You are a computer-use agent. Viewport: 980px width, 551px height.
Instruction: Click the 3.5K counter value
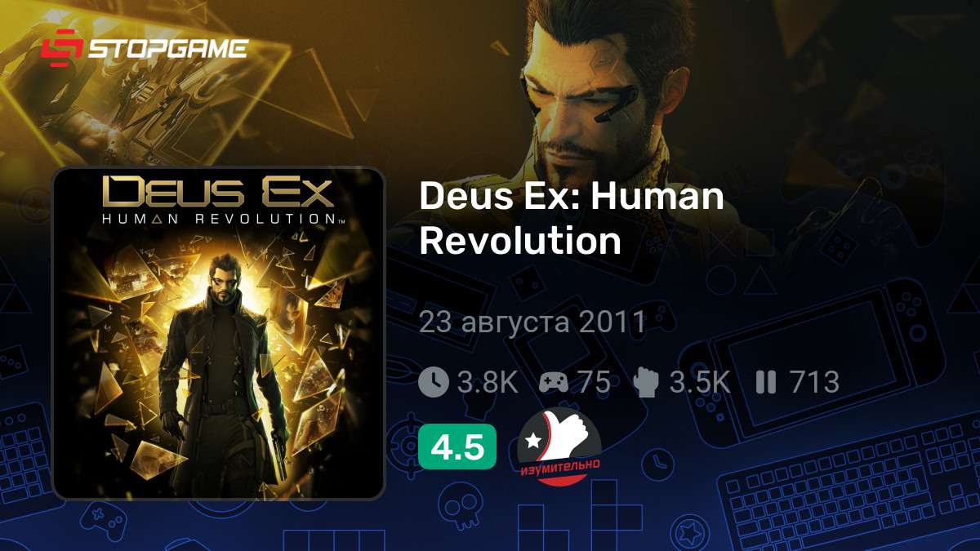click(699, 381)
